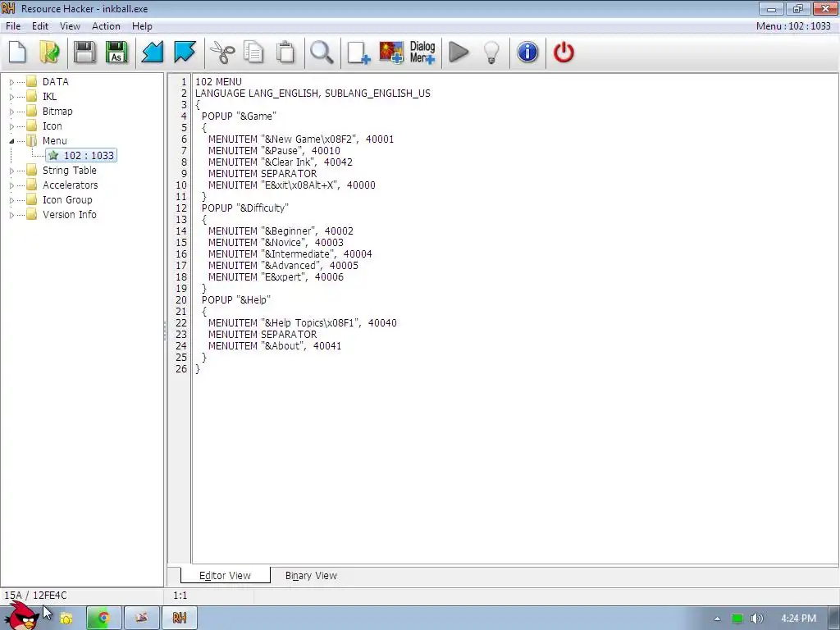Select the Accelerators tree folder
The image size is (840, 630).
coord(71,185)
